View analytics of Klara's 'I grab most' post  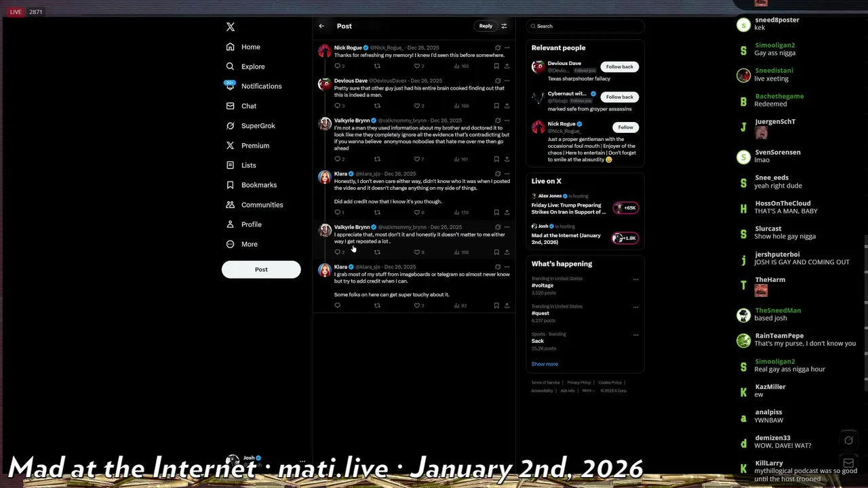point(460,306)
